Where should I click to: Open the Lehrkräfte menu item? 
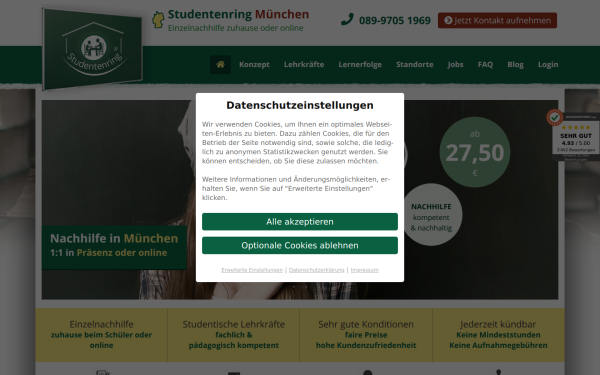point(304,64)
